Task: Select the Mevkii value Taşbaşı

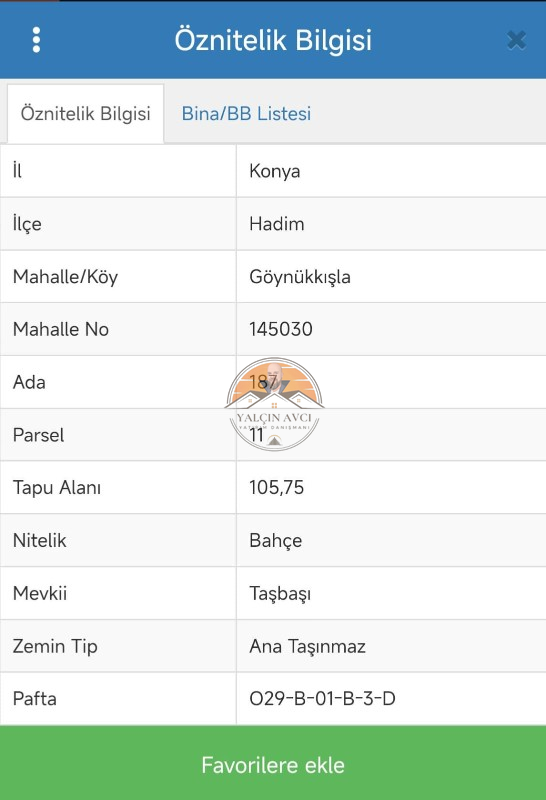Action: coord(280,594)
